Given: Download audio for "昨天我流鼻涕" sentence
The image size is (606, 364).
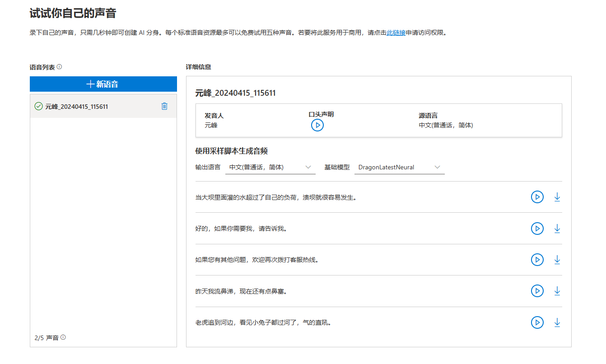Looking at the screenshot, I should click(x=557, y=291).
